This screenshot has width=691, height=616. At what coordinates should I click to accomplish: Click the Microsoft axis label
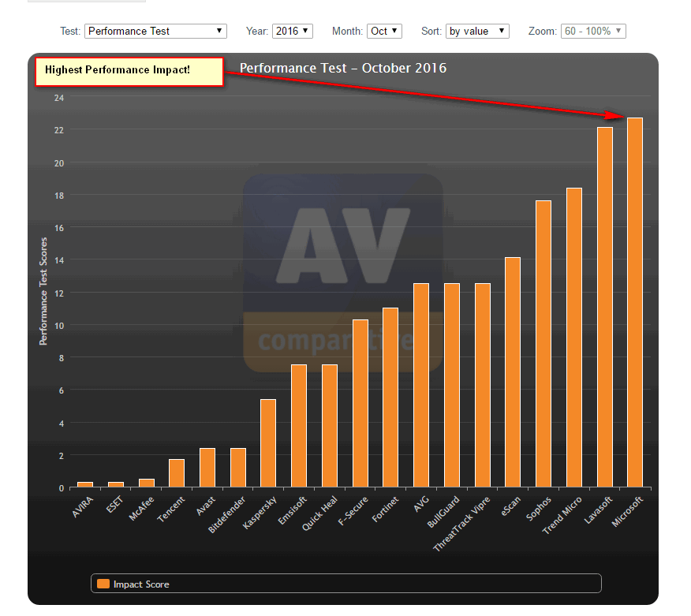point(628,511)
